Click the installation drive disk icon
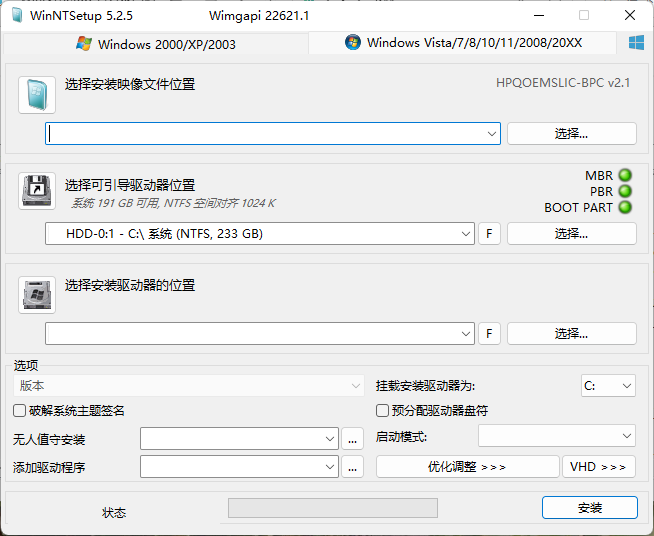The width and height of the screenshot is (654, 536). coord(37,294)
